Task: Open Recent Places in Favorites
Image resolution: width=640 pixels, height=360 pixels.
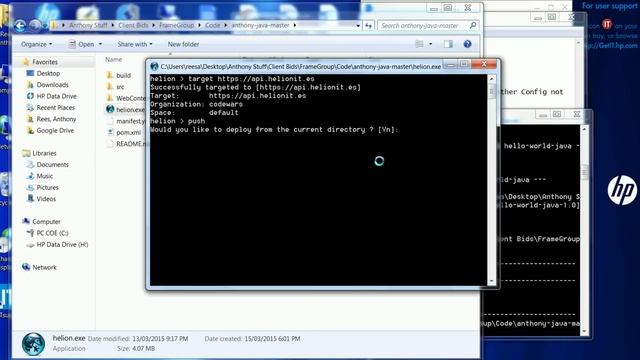Action: coord(56,108)
